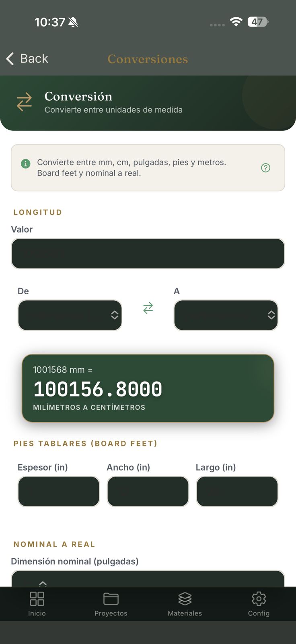
Task: Tap the Wi-Fi status icon
Action: [236, 22]
